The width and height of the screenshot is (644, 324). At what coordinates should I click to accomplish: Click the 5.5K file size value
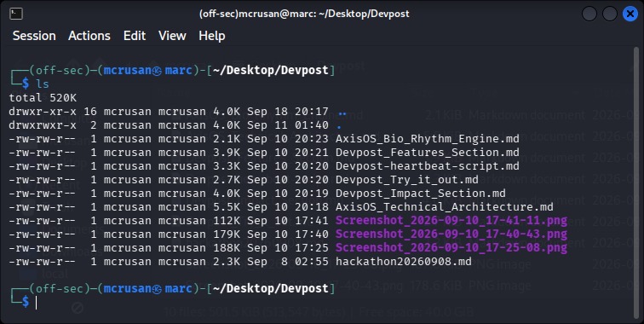[x=227, y=207]
